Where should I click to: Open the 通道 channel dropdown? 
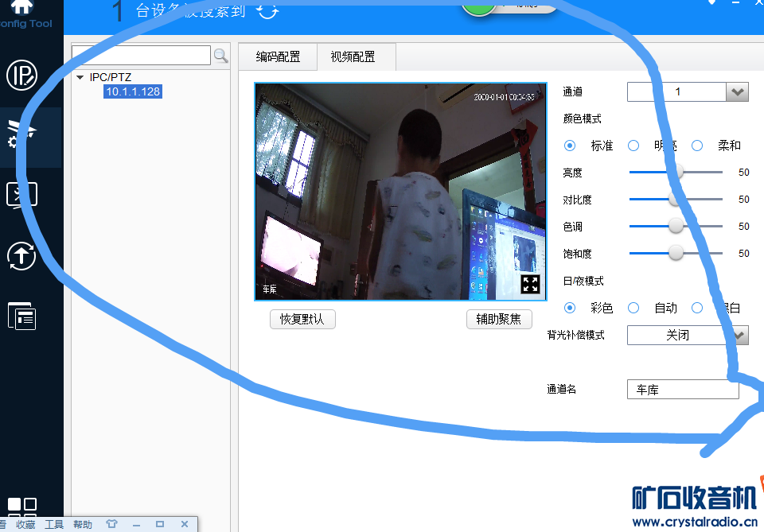(737, 91)
